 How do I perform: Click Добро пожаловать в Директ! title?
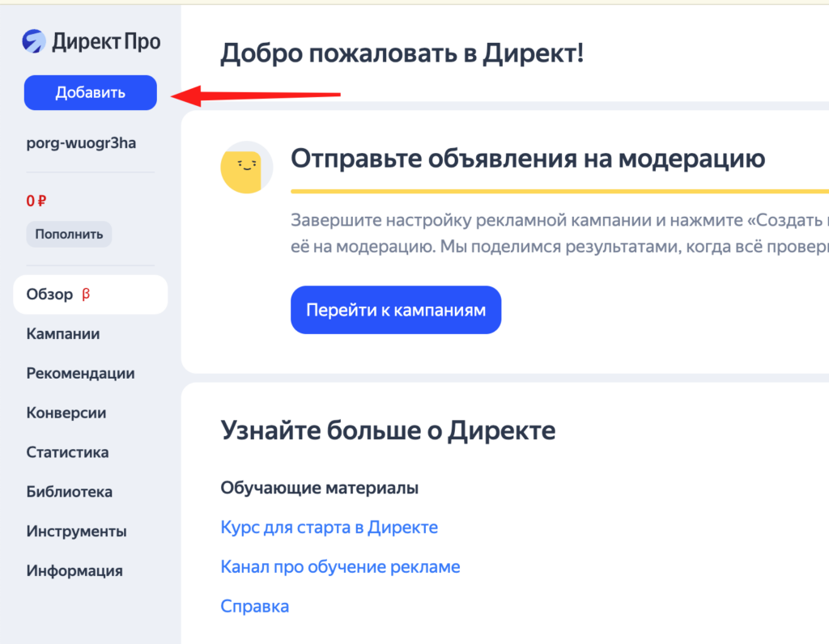402,53
